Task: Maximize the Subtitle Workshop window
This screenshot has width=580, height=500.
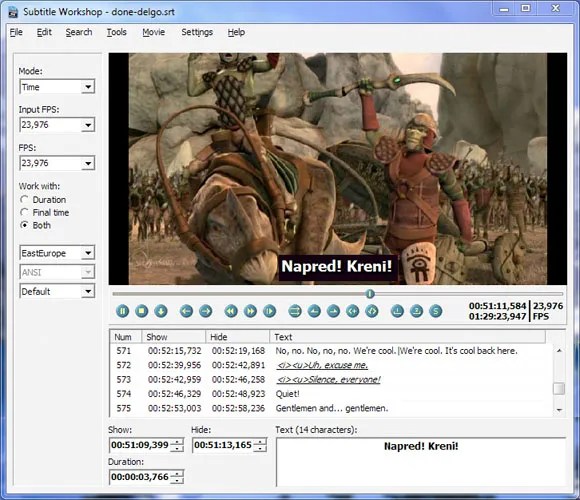Action: coord(526,8)
